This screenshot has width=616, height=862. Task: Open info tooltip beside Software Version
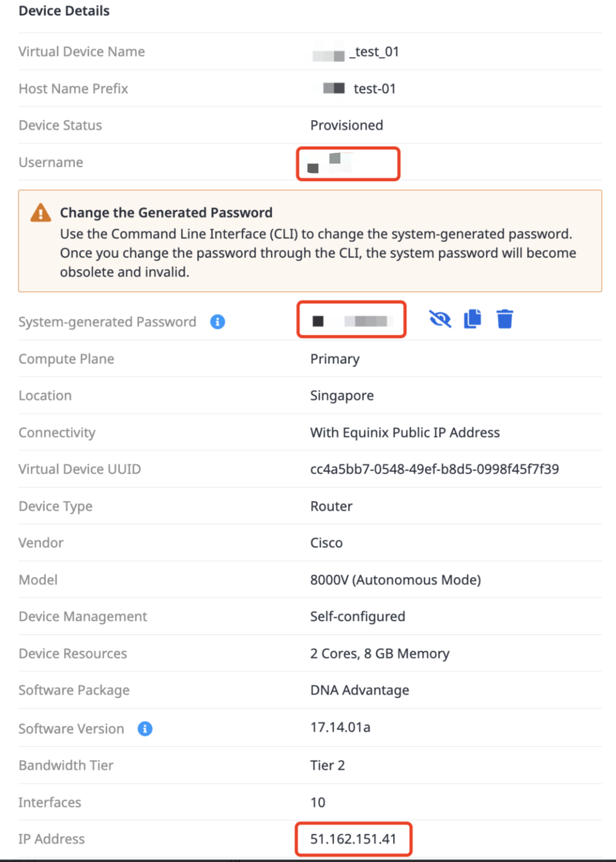[145, 729]
